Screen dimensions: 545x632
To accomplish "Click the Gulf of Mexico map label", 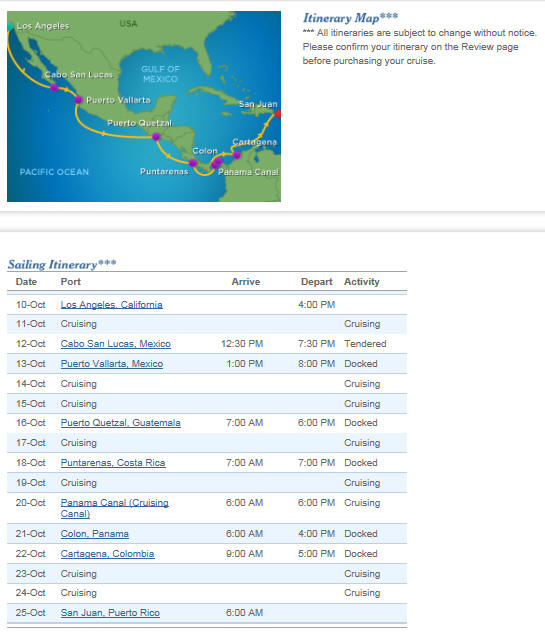I will [x=160, y=74].
